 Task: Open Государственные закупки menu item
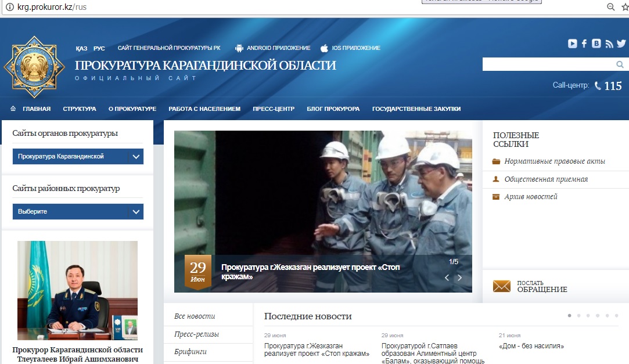tap(416, 109)
